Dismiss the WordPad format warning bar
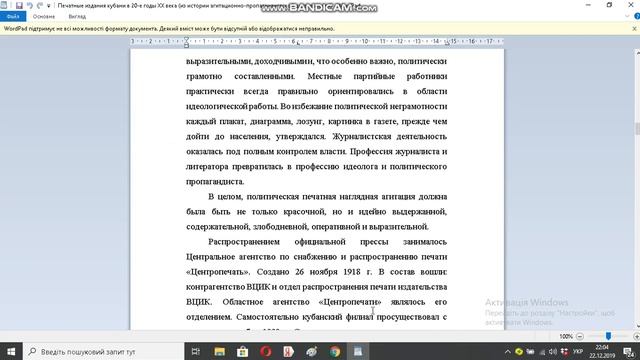Viewport: 640px width, 360px height. point(634,29)
